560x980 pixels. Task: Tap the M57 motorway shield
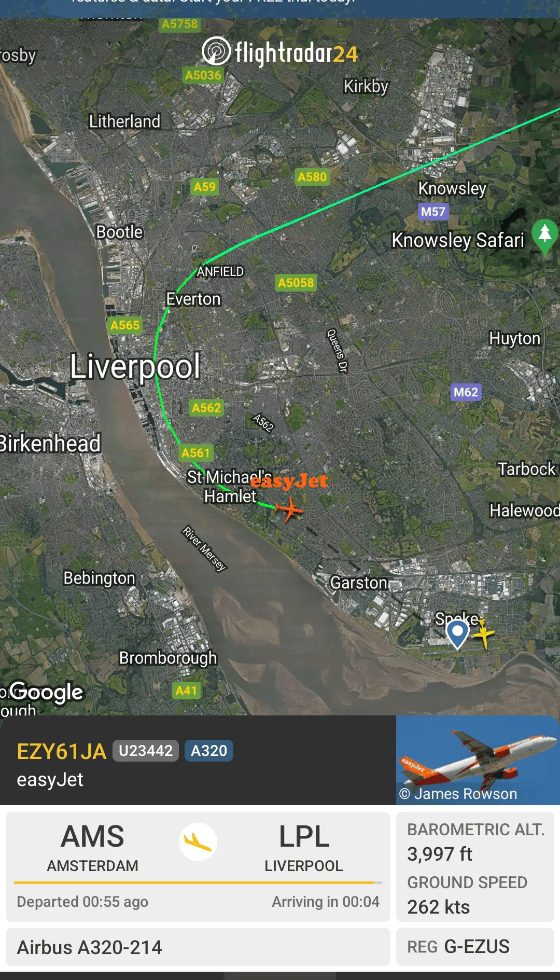[433, 211]
